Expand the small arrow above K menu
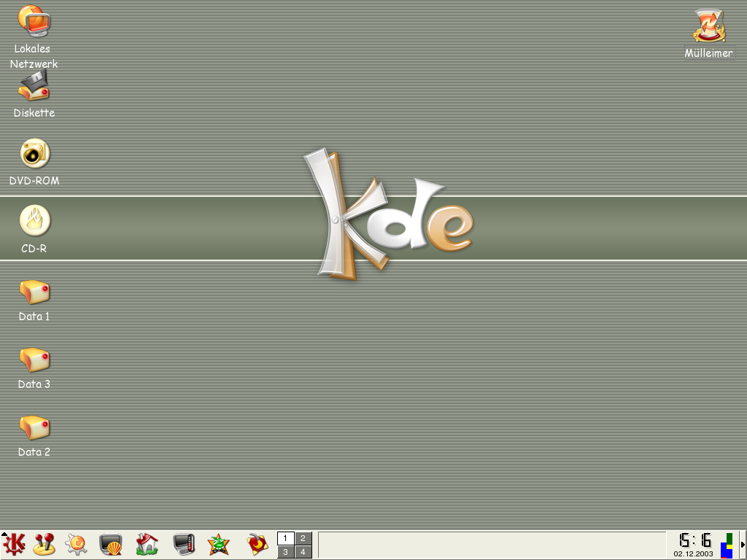747x560 pixels. click(4, 534)
